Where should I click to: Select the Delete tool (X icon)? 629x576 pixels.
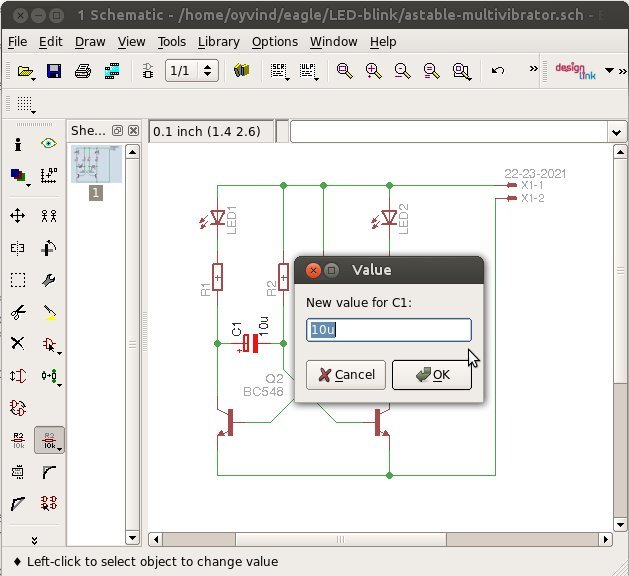click(x=18, y=344)
